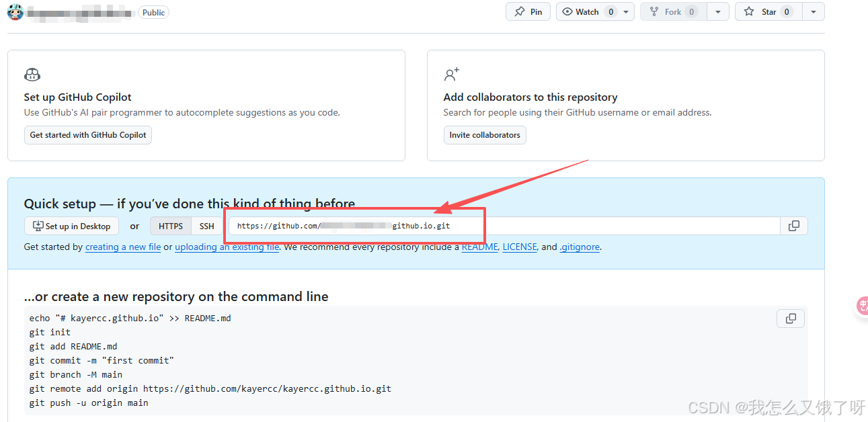This screenshot has width=868, height=422.
Task: Click the Star count badge
Action: (x=787, y=11)
